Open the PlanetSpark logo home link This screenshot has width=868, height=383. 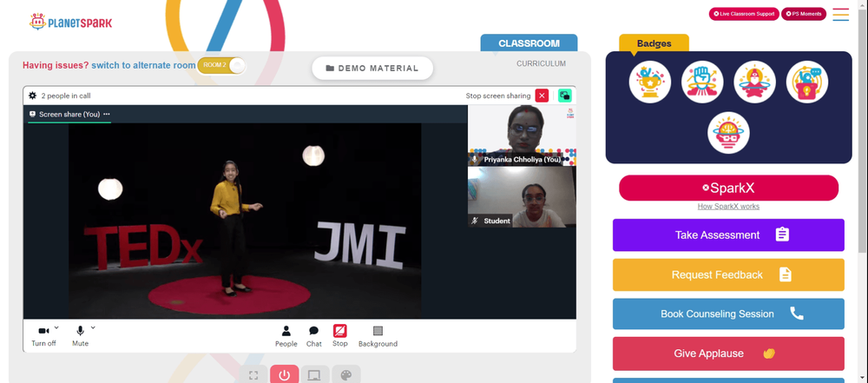click(x=70, y=23)
